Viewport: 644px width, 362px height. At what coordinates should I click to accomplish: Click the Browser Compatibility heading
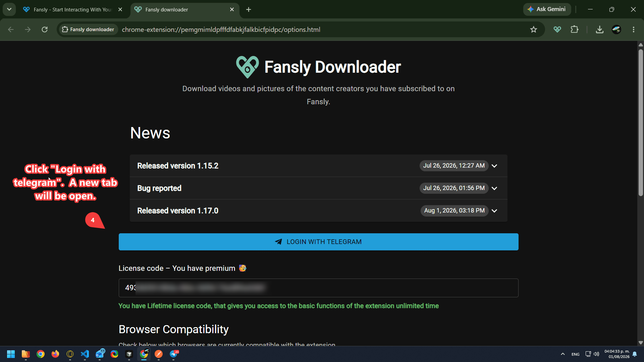tap(173, 329)
